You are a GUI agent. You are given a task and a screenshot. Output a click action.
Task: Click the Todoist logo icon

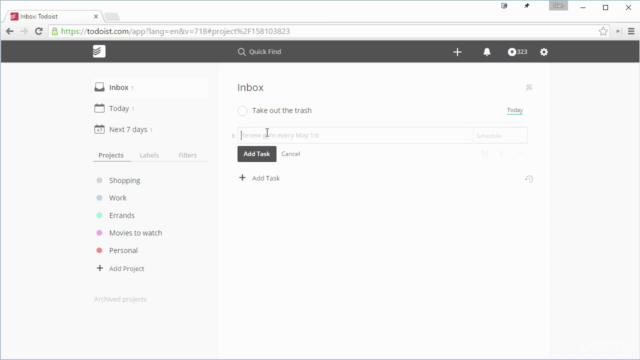(99, 51)
